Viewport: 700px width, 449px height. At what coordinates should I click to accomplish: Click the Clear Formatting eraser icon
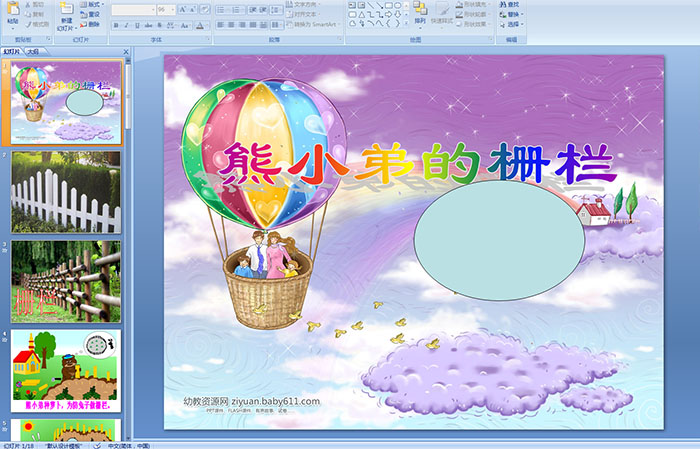coord(204,10)
